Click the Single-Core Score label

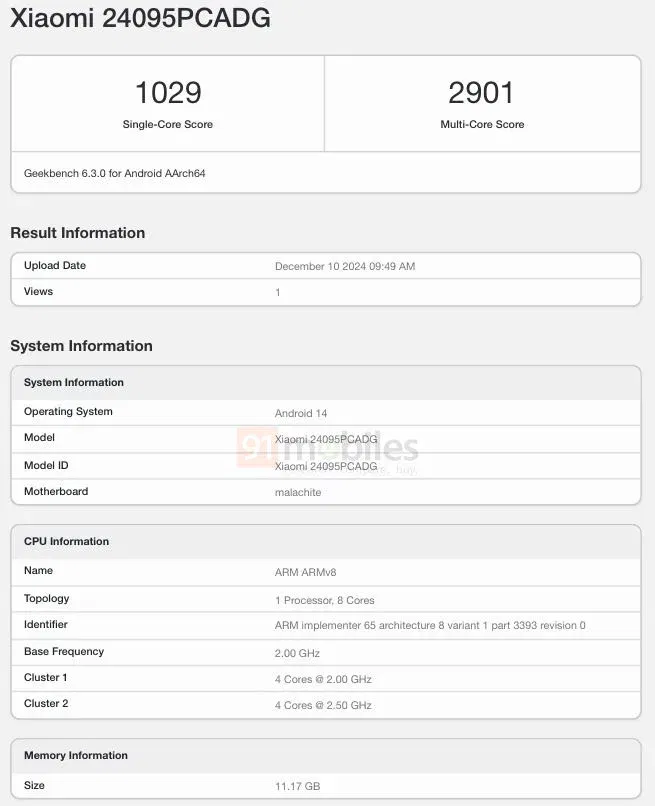(x=168, y=124)
